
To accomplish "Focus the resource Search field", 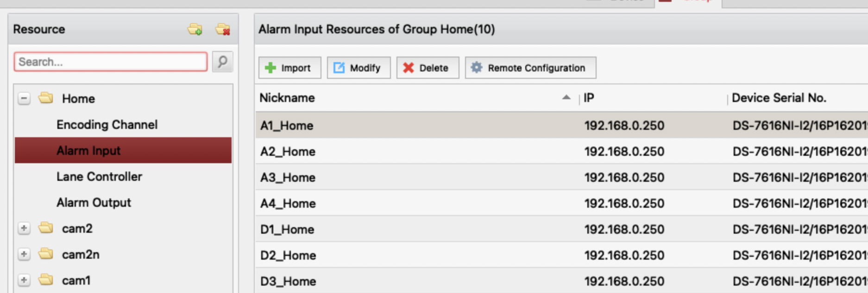I will click(x=110, y=62).
